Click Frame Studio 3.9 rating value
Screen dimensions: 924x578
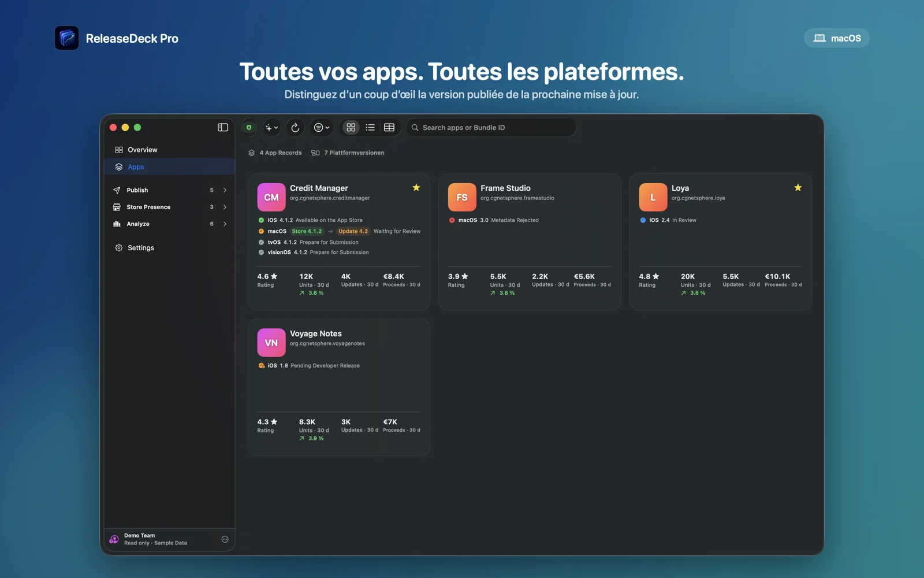pos(458,276)
